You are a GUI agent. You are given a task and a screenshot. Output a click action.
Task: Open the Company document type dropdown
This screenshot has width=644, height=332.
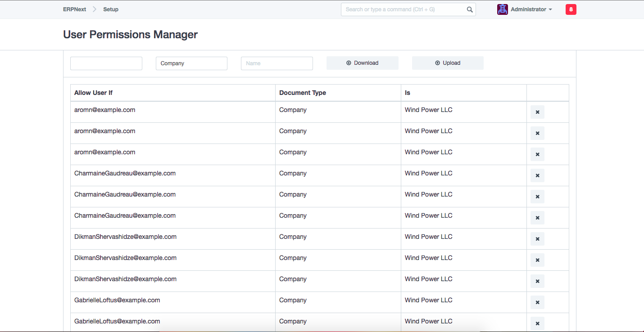click(191, 63)
